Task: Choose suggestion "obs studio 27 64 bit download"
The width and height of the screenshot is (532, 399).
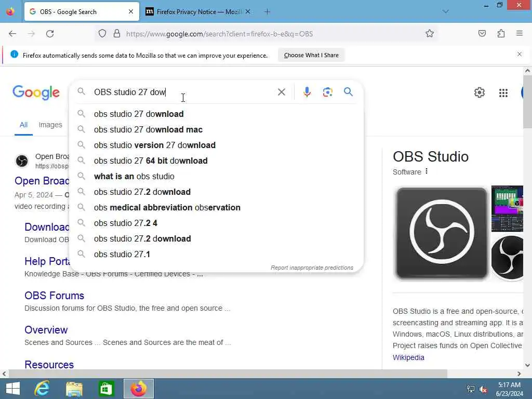Action: click(217, 161)
